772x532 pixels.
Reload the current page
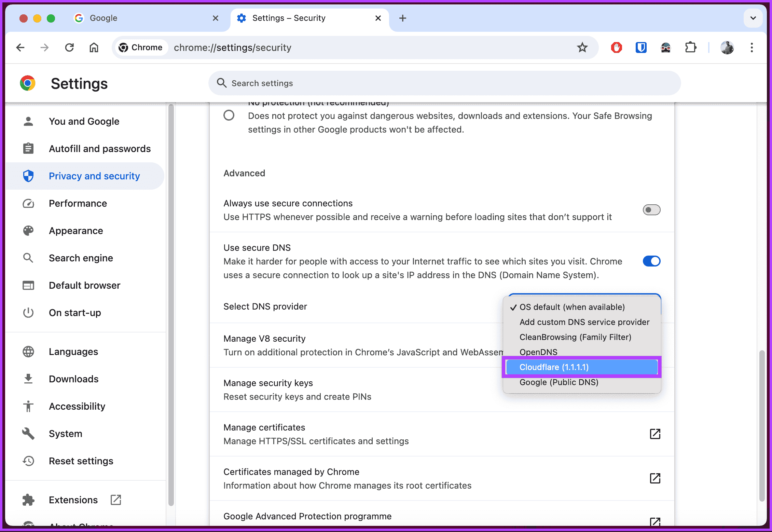point(69,47)
